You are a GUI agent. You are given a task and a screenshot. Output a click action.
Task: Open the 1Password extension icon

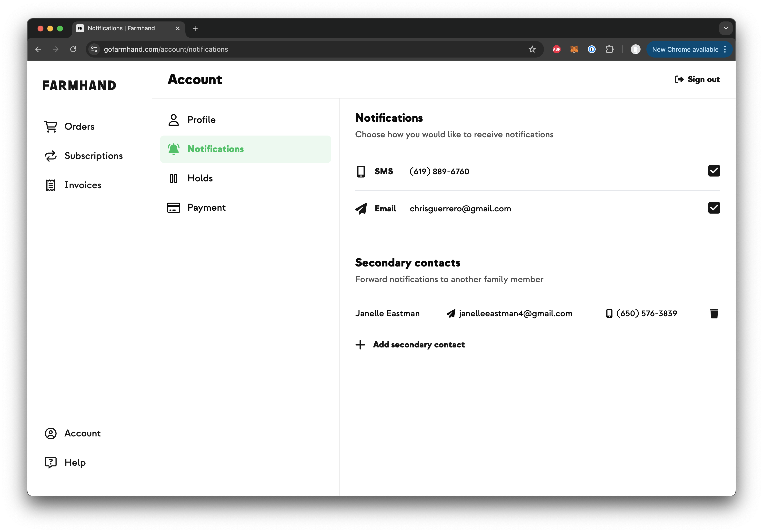[x=592, y=49]
